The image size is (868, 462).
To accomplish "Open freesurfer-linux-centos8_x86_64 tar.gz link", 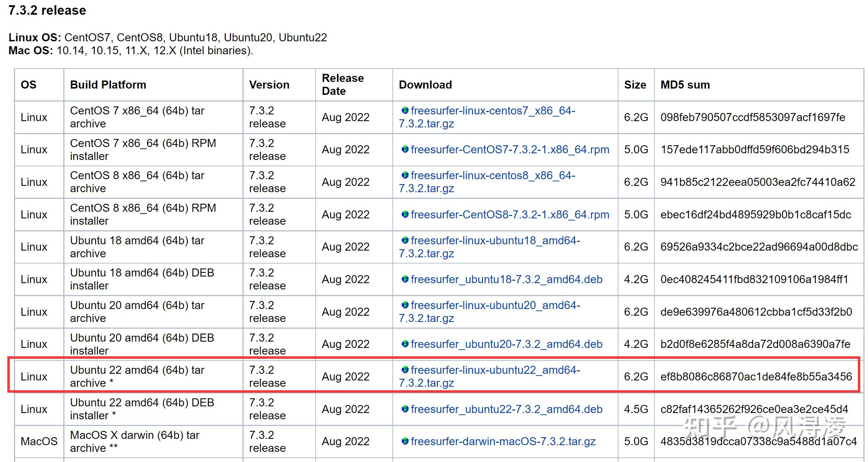I will (x=492, y=176).
